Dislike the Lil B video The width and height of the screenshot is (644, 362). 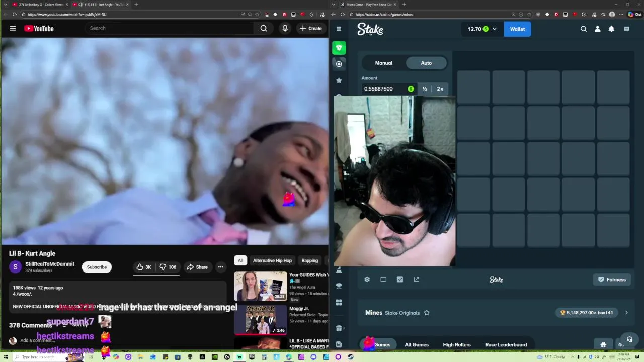tap(168, 267)
